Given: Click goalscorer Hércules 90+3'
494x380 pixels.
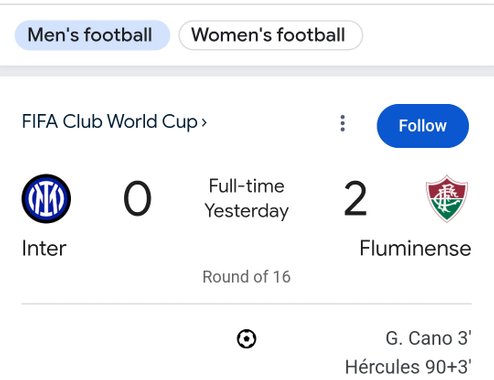Looking at the screenshot, I should [408, 367].
